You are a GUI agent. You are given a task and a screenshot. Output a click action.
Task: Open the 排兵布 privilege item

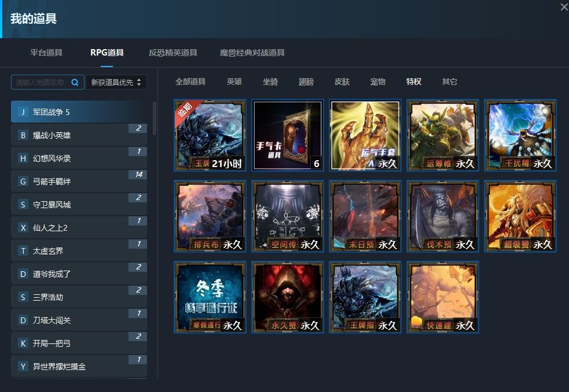click(x=210, y=216)
